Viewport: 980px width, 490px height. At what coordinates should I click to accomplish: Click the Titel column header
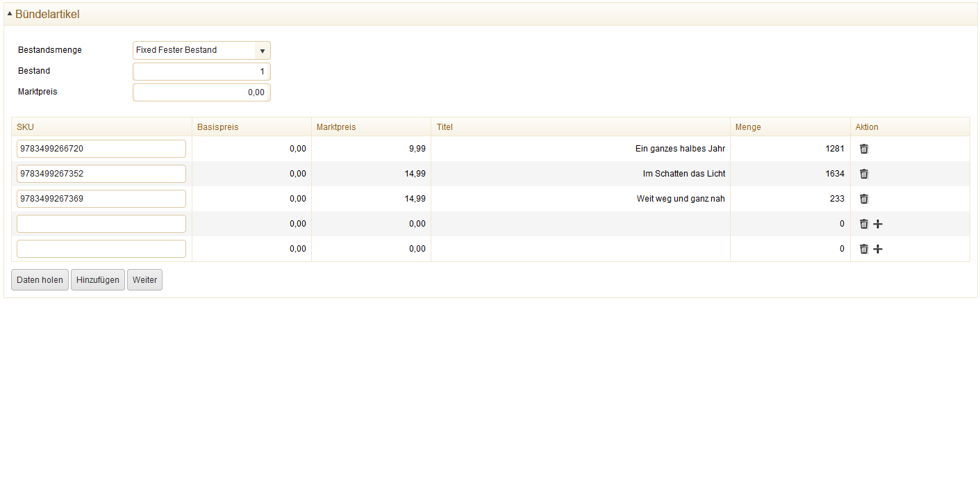pos(581,127)
